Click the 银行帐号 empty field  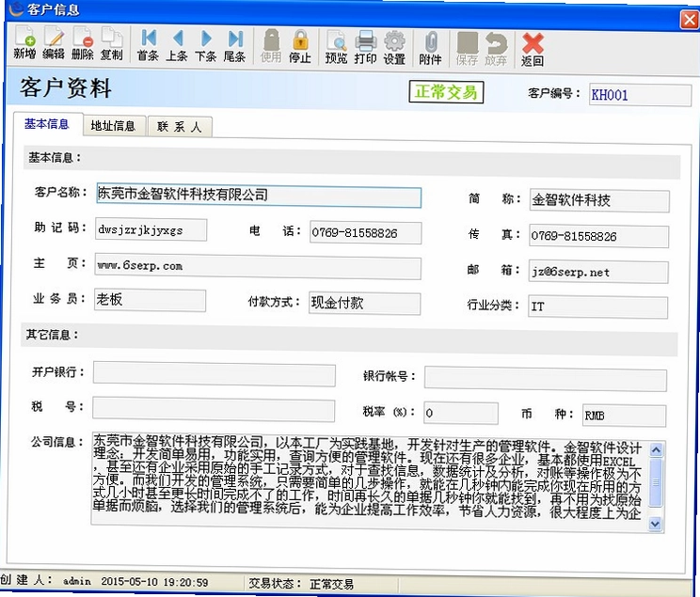(x=546, y=379)
